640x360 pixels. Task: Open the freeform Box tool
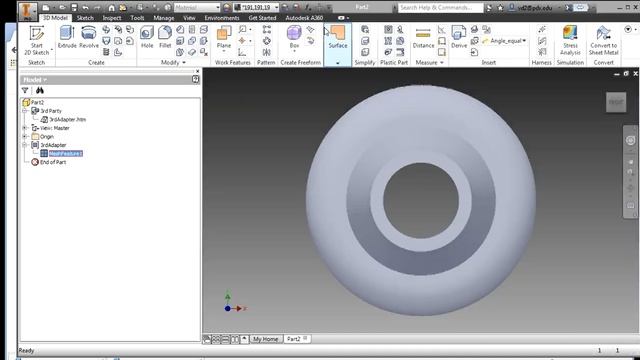[294, 38]
